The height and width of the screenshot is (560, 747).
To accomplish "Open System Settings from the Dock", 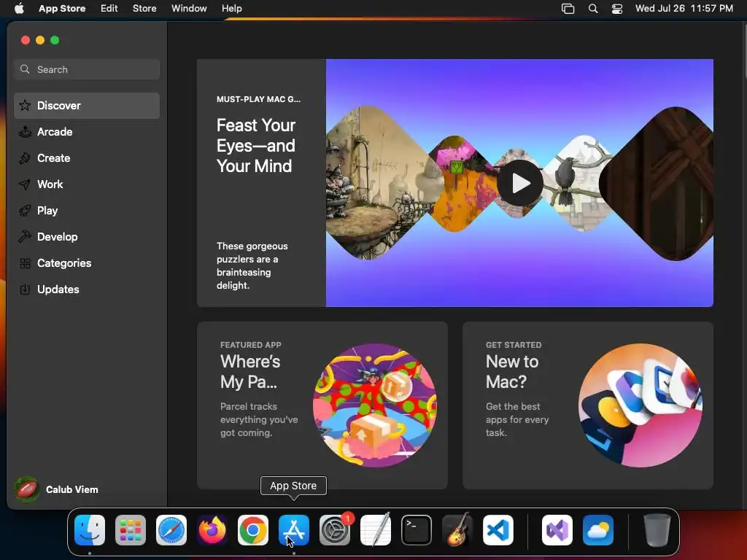I will (x=334, y=530).
